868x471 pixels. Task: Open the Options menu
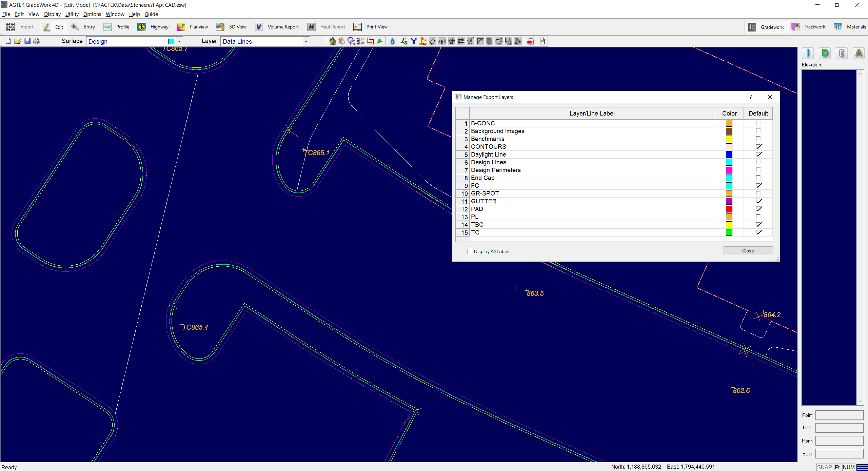[x=92, y=14]
